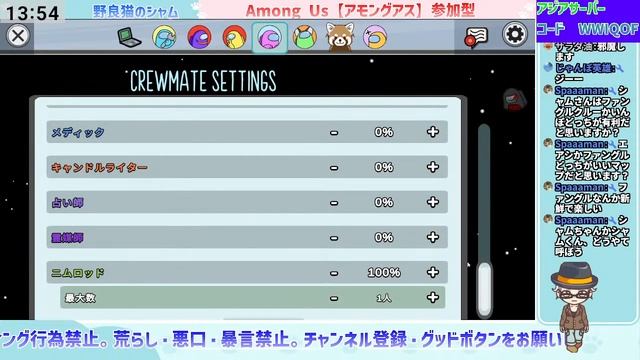Close the settings menu with the X button

(x=18, y=36)
